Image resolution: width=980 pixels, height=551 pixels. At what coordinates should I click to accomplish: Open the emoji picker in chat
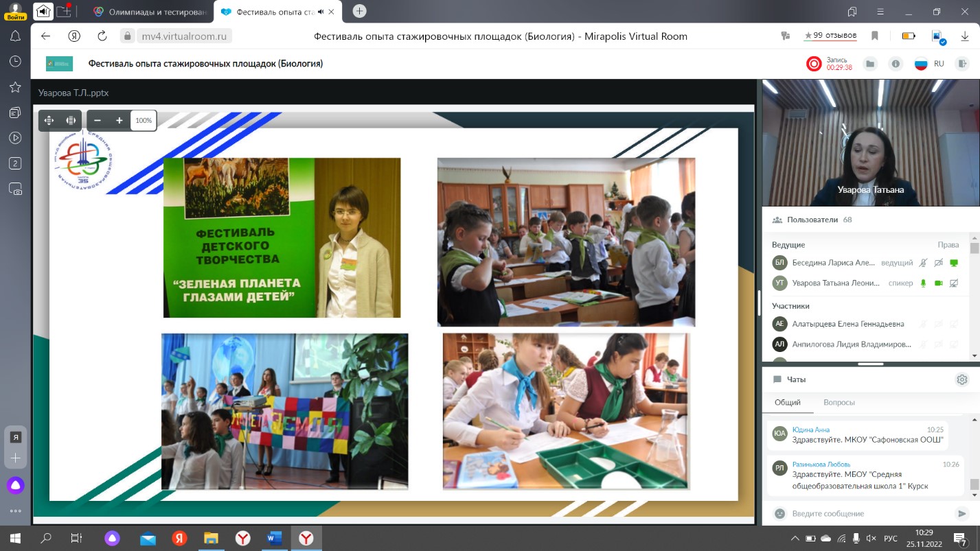pyautogui.click(x=779, y=513)
